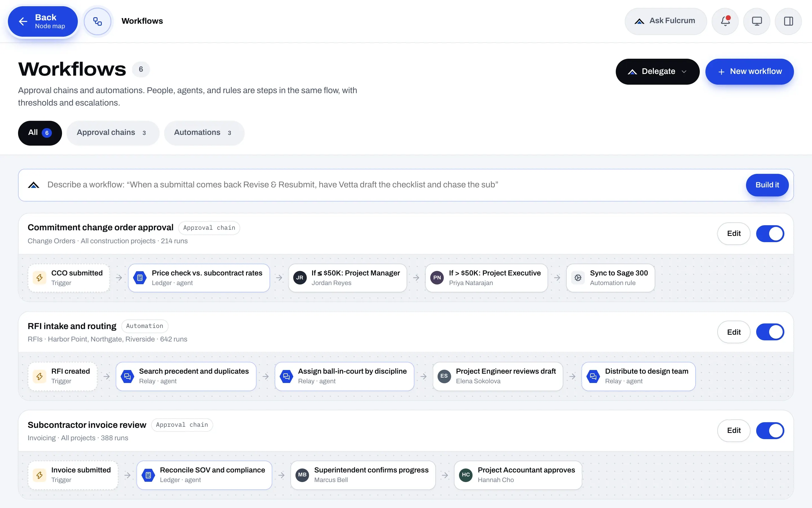Open notifications bell
The image size is (812, 508).
pos(725,21)
